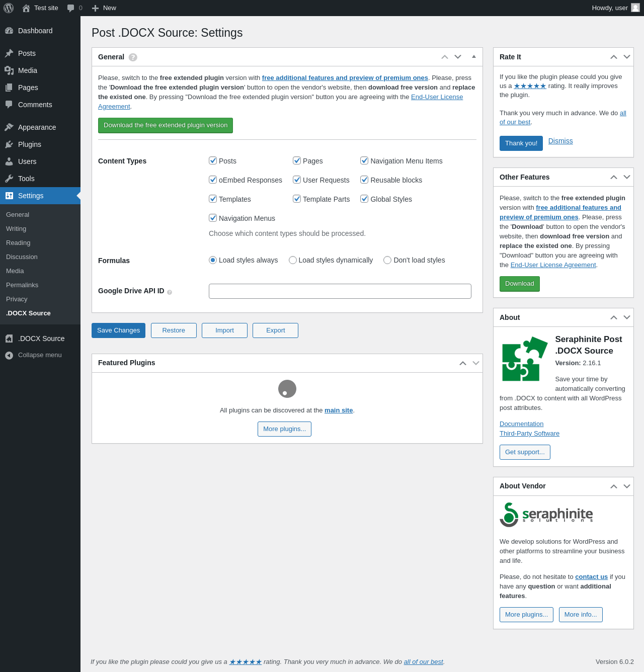Click Save Changes button
Viewport: 644px width, 672px height.
[118, 330]
